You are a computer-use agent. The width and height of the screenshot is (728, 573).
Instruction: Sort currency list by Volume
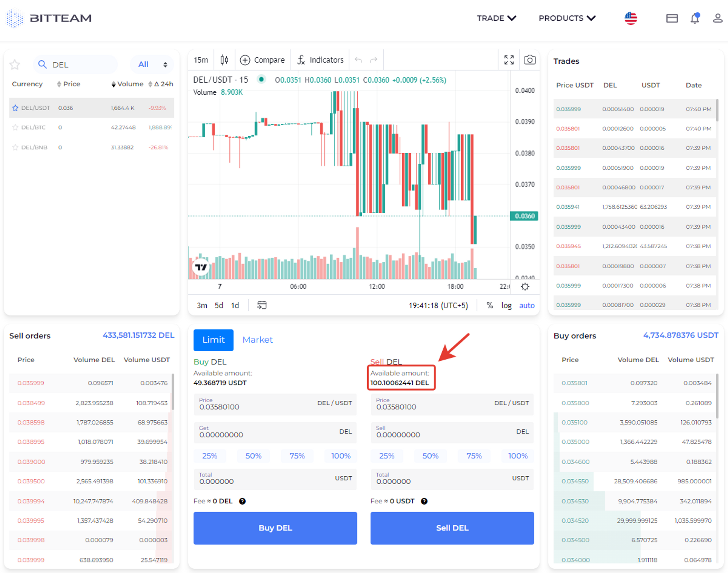coord(127,84)
